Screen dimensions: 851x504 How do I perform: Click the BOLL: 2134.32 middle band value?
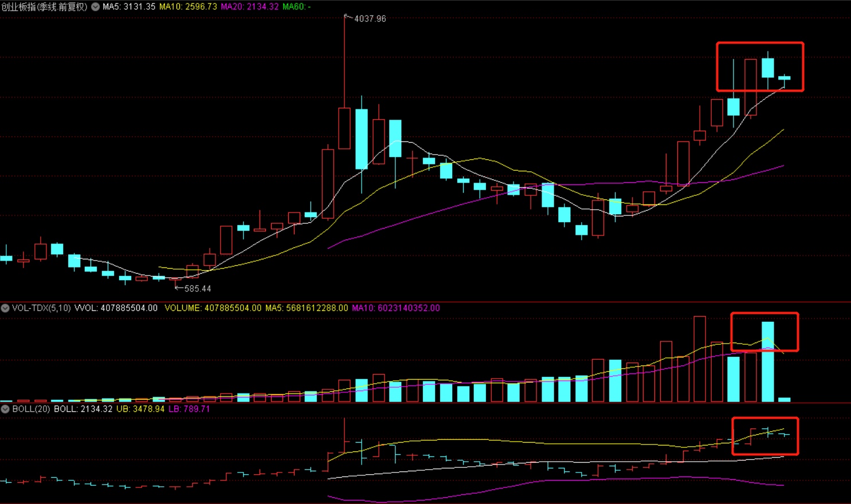pyautogui.click(x=84, y=409)
